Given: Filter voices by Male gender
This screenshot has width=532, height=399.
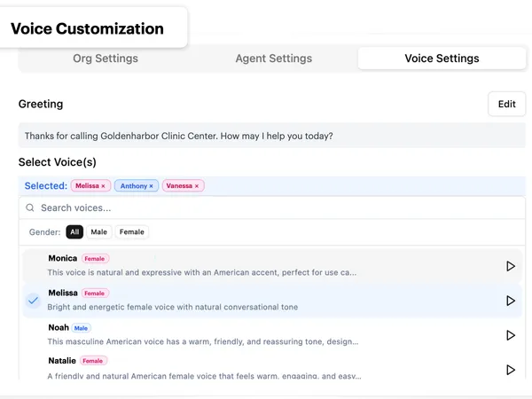Looking at the screenshot, I should (99, 232).
